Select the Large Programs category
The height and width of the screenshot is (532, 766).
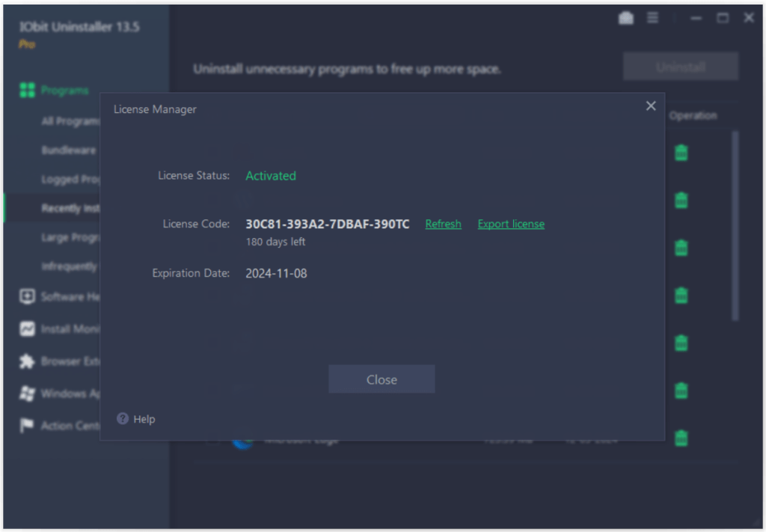click(70, 237)
